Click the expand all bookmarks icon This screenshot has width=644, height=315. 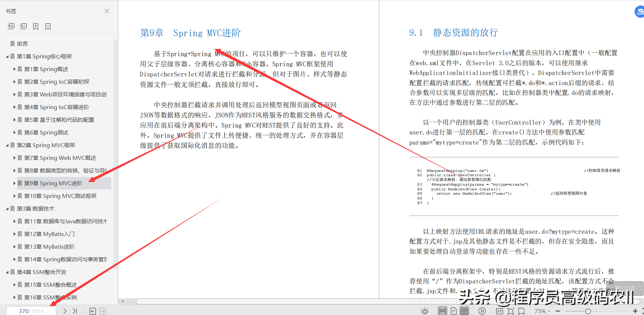click(x=11, y=26)
